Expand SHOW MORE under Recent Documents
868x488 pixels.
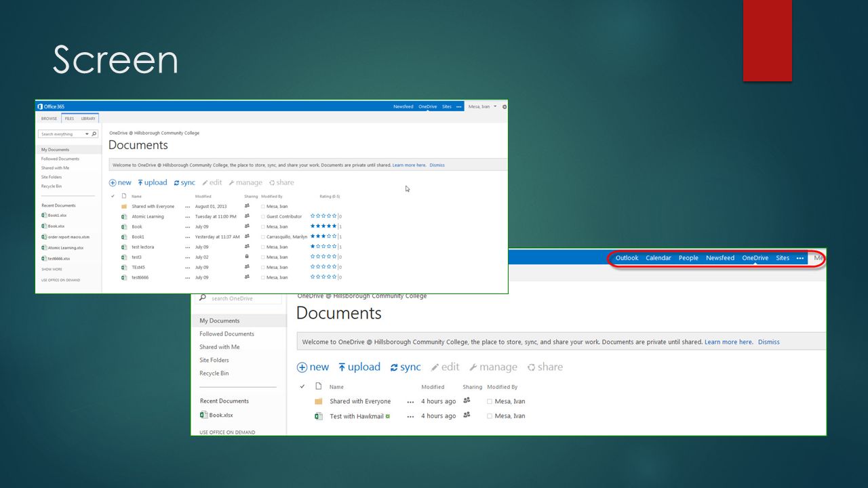pos(52,269)
